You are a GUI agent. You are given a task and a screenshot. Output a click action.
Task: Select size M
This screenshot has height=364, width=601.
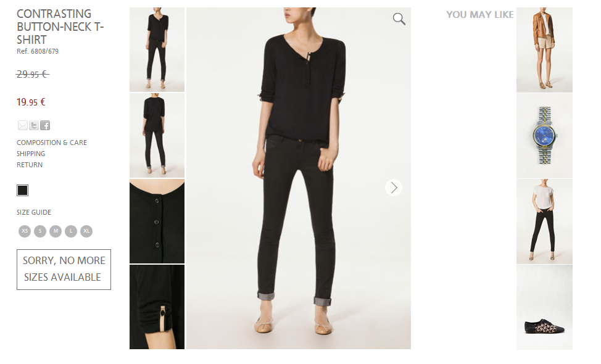[56, 231]
